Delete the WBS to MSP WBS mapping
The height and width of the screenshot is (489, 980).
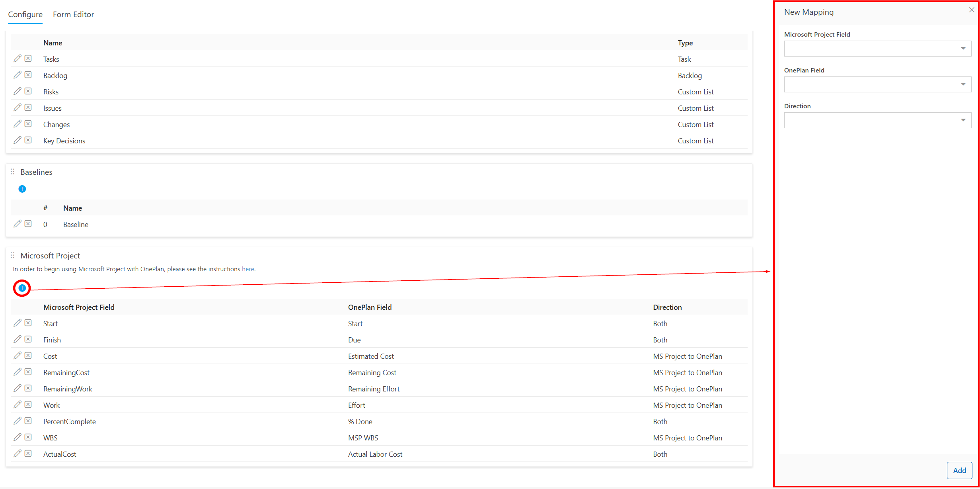[28, 437]
